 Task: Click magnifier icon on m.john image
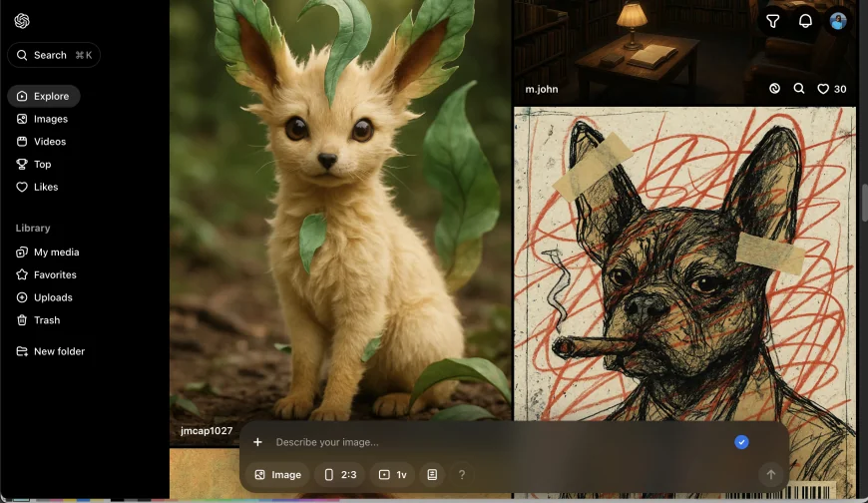(x=799, y=89)
